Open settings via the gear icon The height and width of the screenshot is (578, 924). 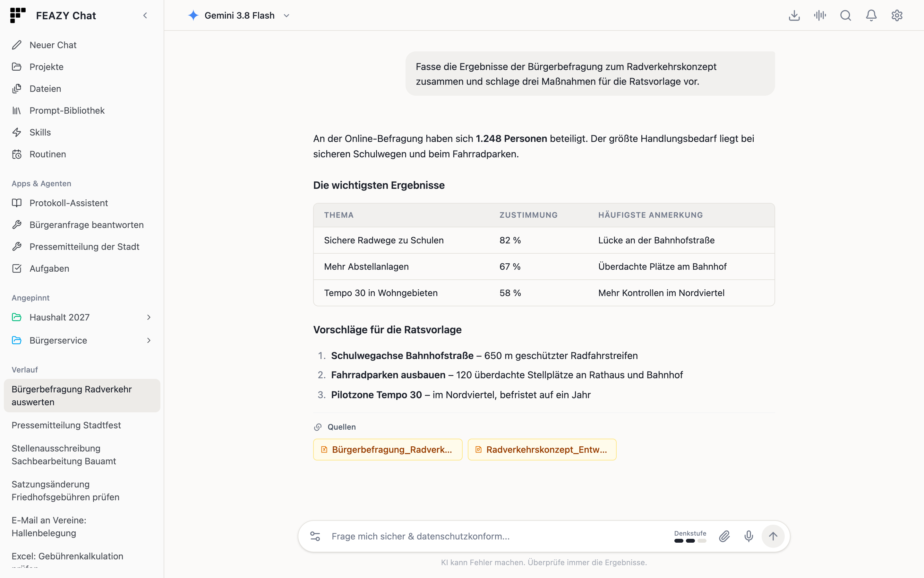[897, 16]
